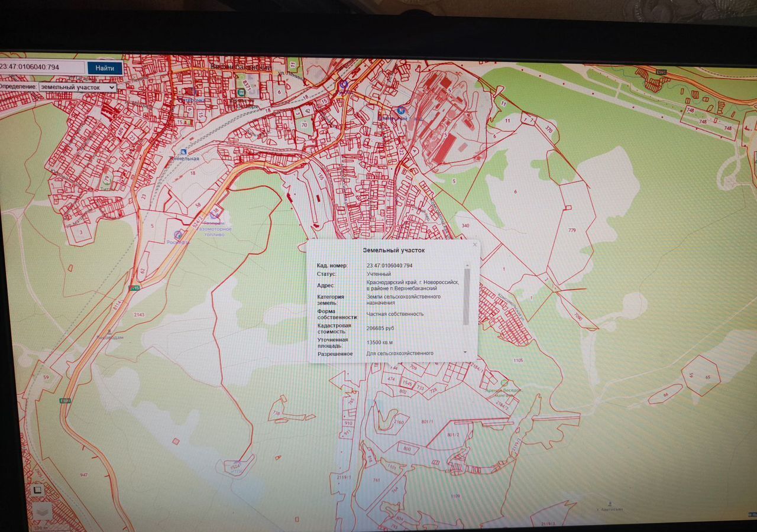Click the Верхнебаканский settlement label
Screen dimensions: 757x532
pos(240,69)
